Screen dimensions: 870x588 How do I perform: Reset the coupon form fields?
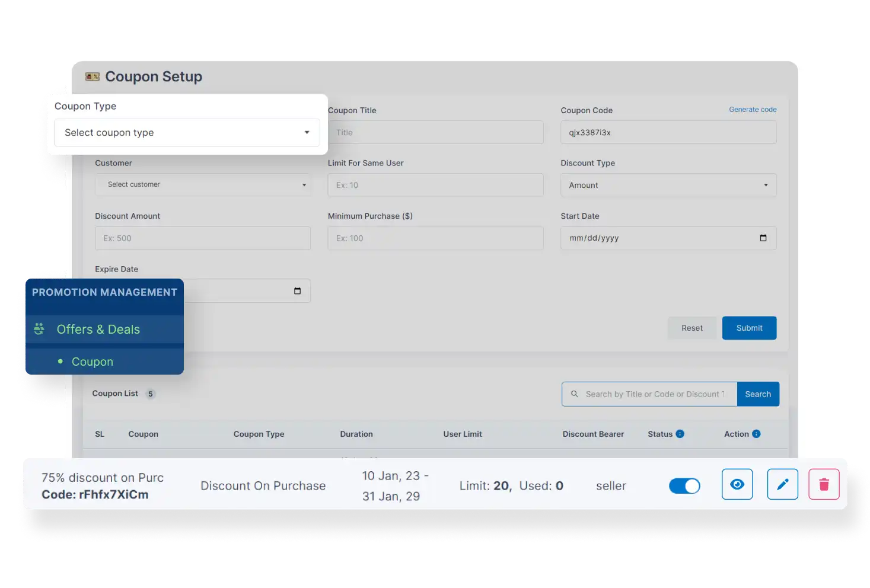(x=691, y=328)
